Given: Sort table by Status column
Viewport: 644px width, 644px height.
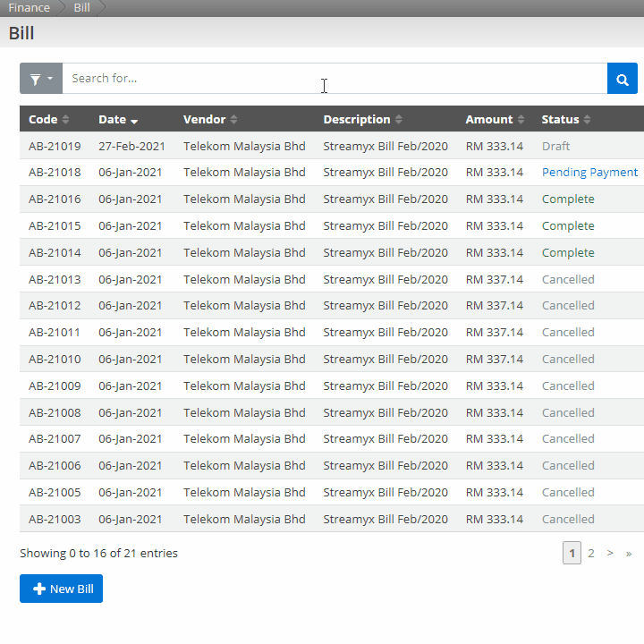Looking at the screenshot, I should (566, 119).
